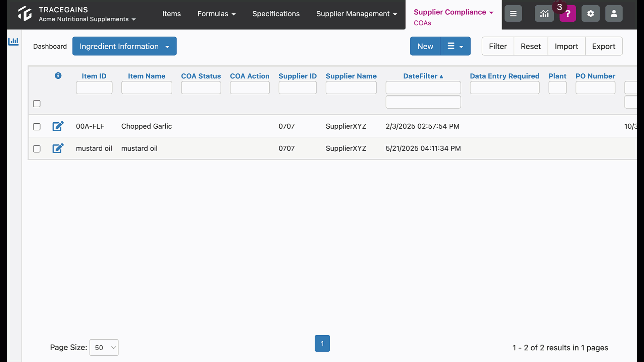Edit the mustard oil COA record
644x362 pixels.
coord(58,148)
